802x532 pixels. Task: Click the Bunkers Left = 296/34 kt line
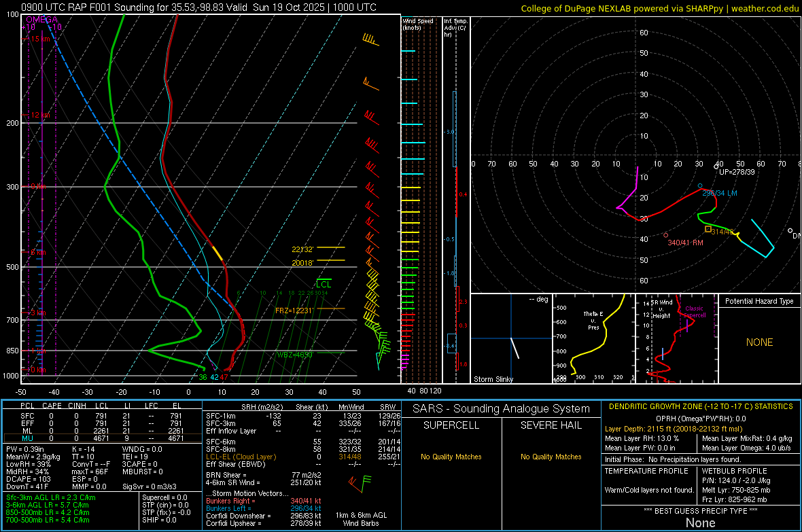pos(264,508)
